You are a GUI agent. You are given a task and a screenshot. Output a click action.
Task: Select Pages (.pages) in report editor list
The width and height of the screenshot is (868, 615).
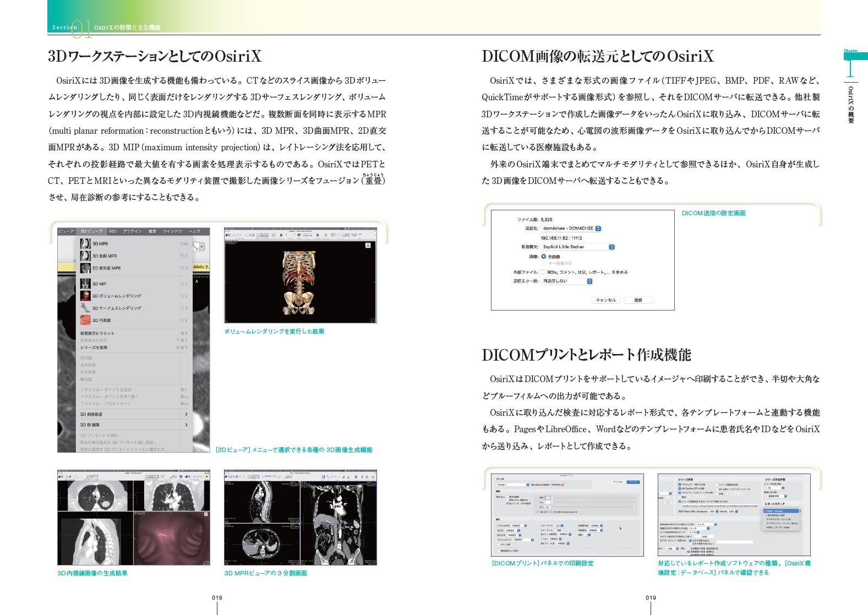tap(781, 511)
